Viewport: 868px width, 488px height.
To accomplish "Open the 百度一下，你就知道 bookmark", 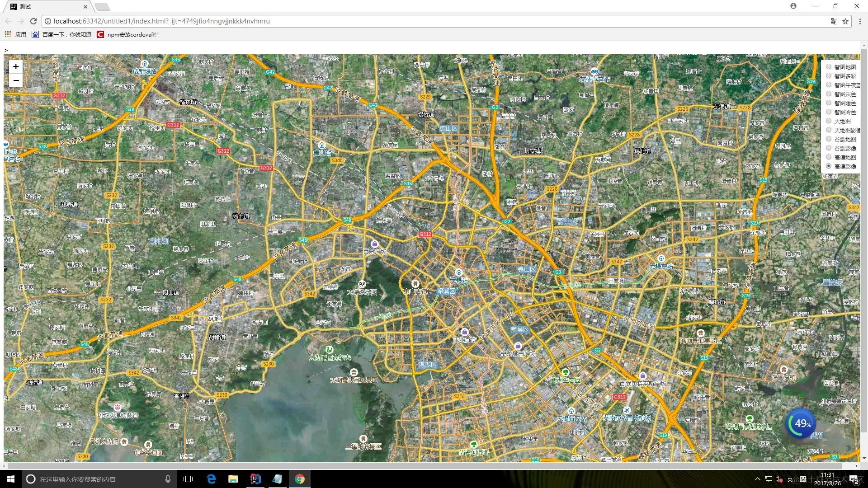I will [61, 34].
